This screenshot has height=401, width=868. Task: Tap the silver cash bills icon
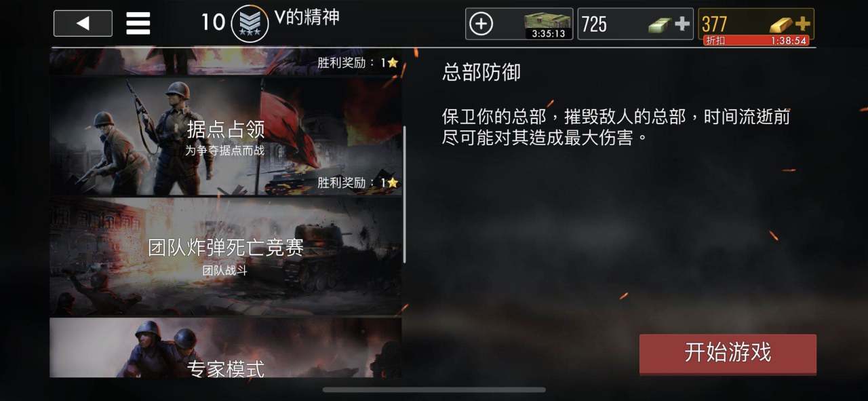click(x=660, y=25)
